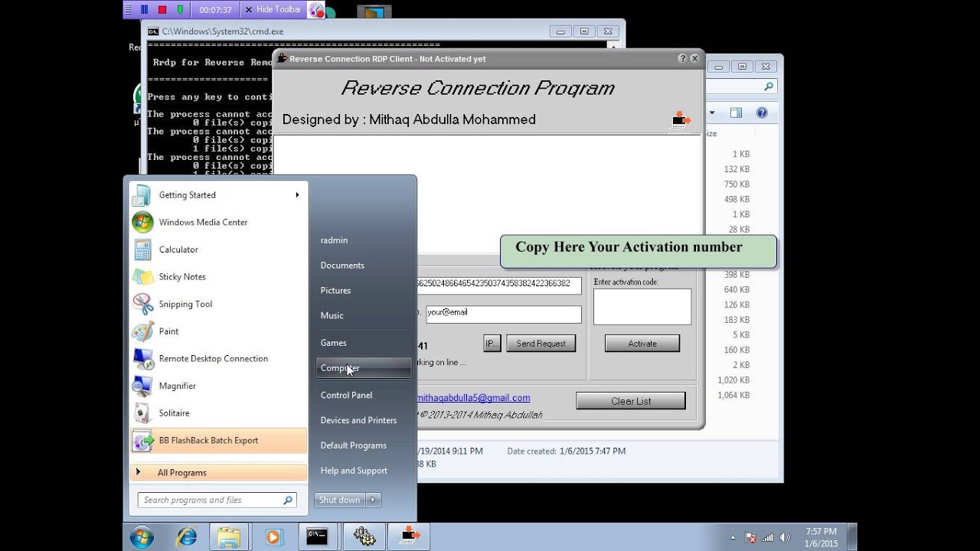980x551 pixels.
Task: Open BB FlashBack Batch Export
Action: pos(218,441)
